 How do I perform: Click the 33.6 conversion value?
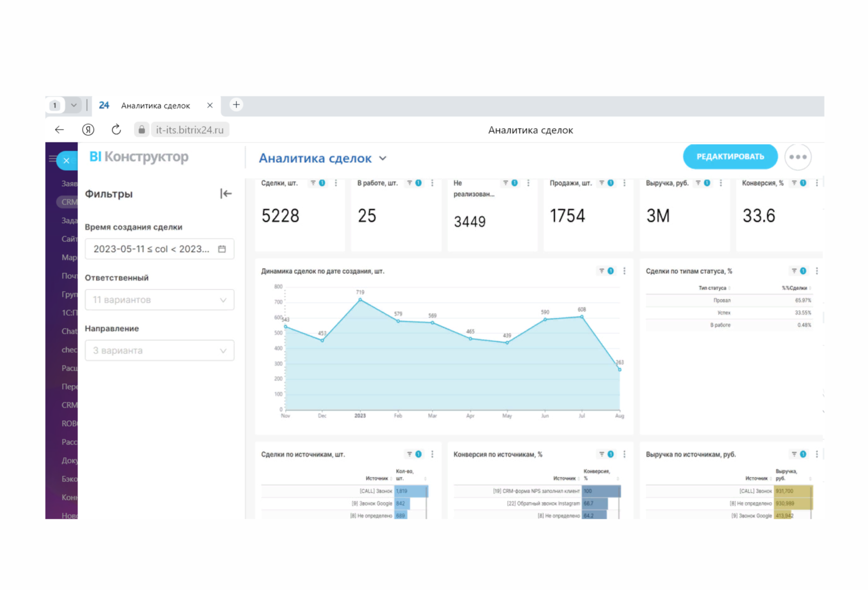point(759,216)
